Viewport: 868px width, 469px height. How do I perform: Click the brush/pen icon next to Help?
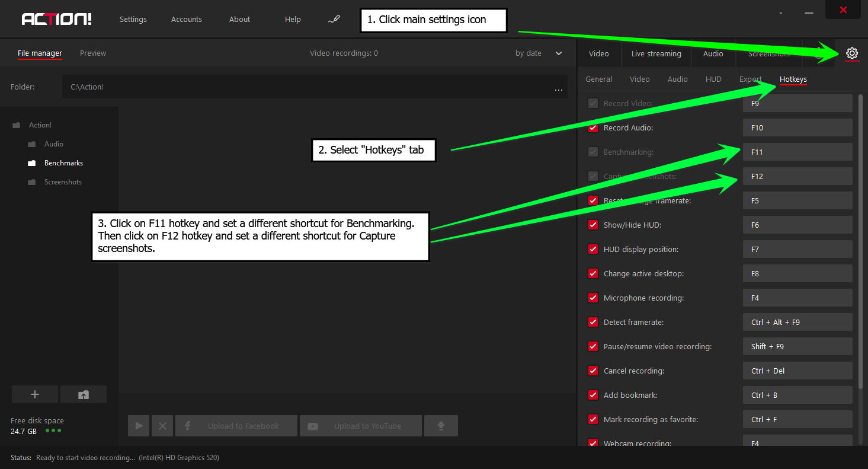coord(334,20)
